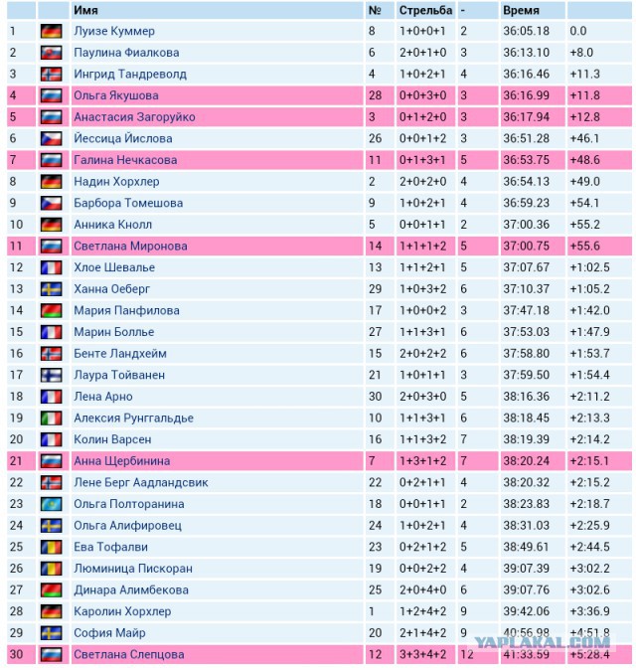The height and width of the screenshot is (672, 636).
Task: Open athlete link Лена Арно
Action: tap(103, 397)
